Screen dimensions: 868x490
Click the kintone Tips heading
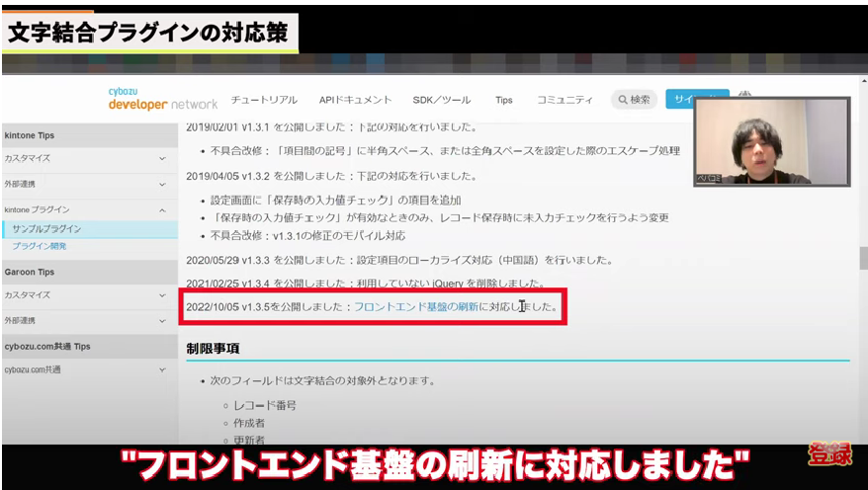pyautogui.click(x=30, y=135)
